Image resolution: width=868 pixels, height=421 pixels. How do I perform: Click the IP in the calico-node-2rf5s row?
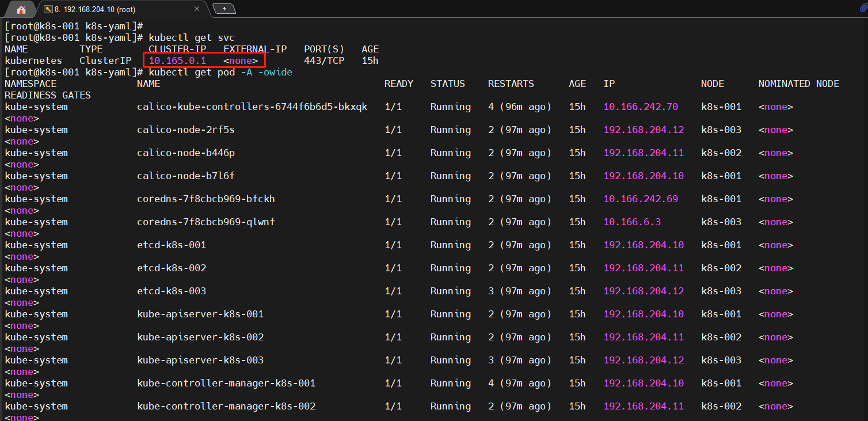tap(644, 130)
